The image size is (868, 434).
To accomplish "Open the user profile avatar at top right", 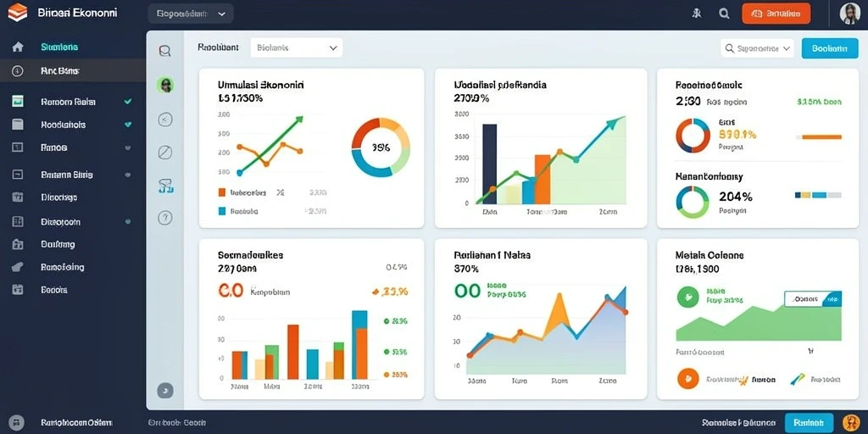I will point(849,14).
